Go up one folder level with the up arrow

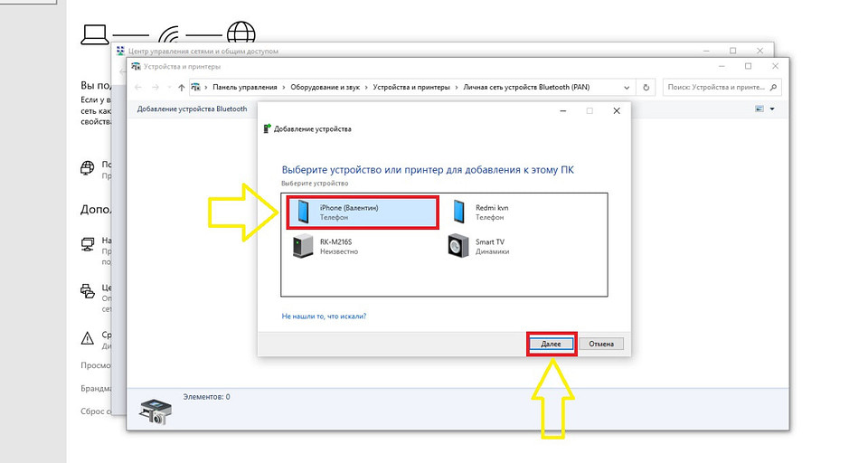tap(182, 88)
